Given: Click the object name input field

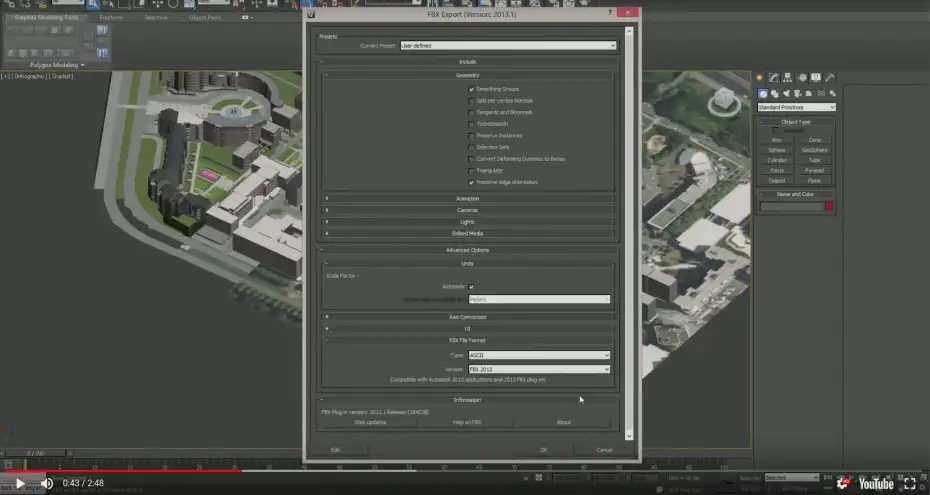Looking at the screenshot, I should [x=792, y=206].
